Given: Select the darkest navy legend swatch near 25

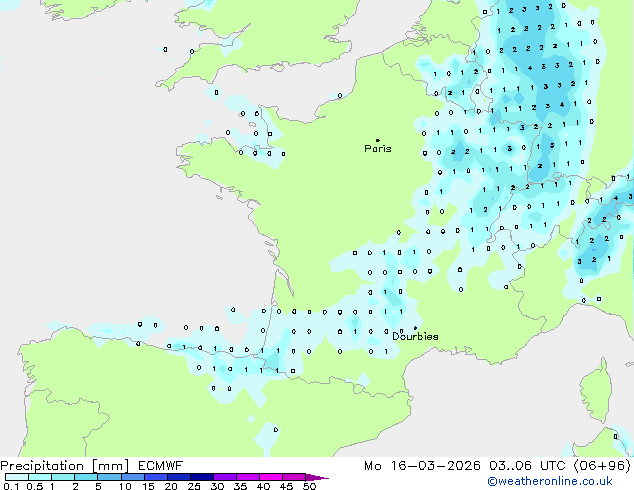Looking at the screenshot, I should (x=202, y=477).
